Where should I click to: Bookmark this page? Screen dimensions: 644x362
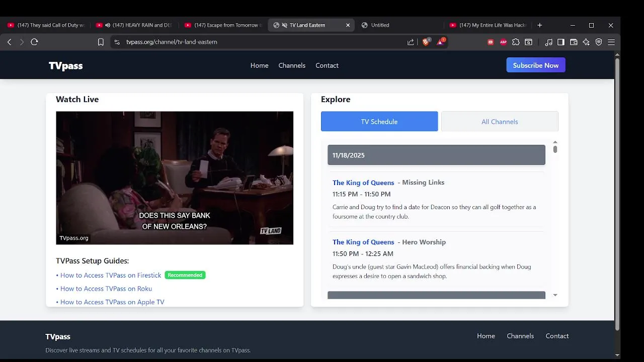tap(101, 42)
